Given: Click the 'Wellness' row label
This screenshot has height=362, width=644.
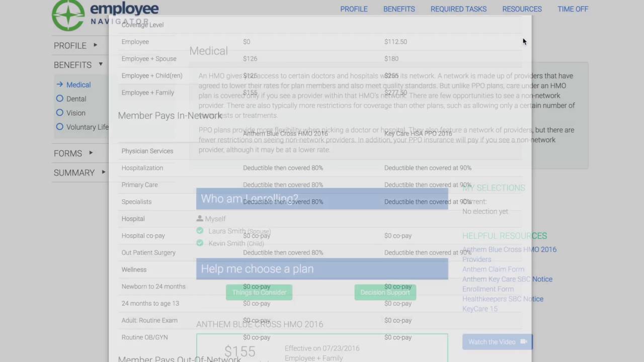Looking at the screenshot, I should click(x=134, y=269).
